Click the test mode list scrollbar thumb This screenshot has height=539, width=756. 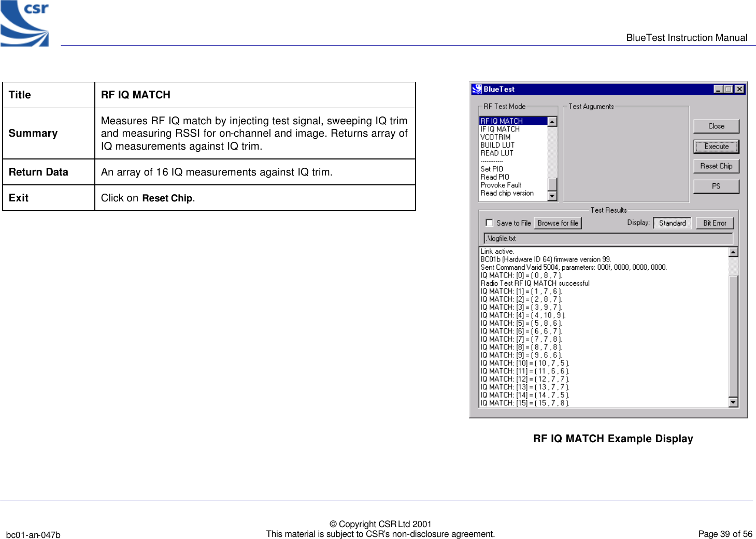point(552,184)
